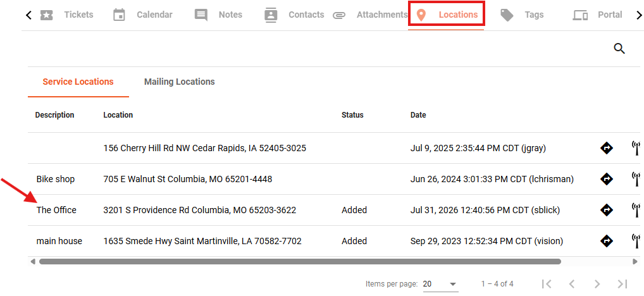Select the Bike shop description
644x296 pixels.
point(56,179)
